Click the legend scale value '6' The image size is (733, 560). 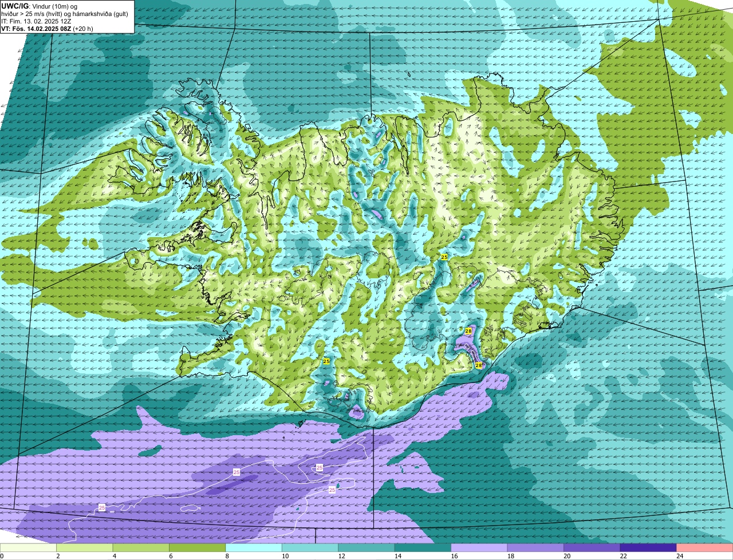pos(170,556)
